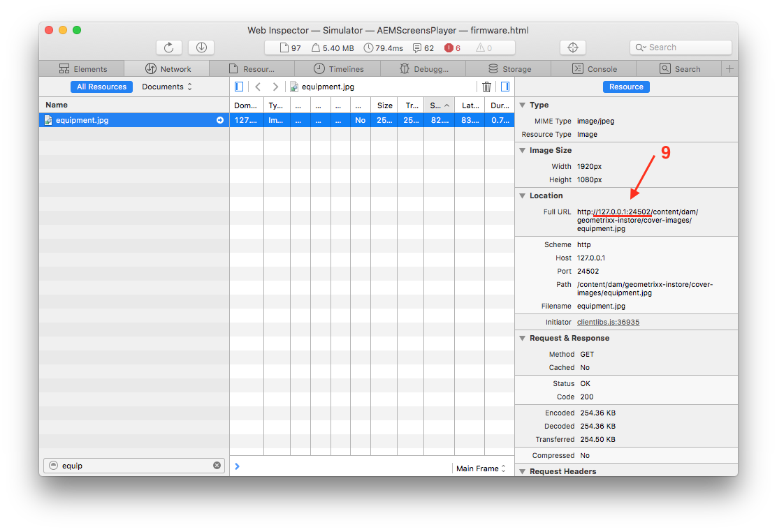Sort by the Duration column header
The width and height of the screenshot is (777, 532).
coord(500,105)
